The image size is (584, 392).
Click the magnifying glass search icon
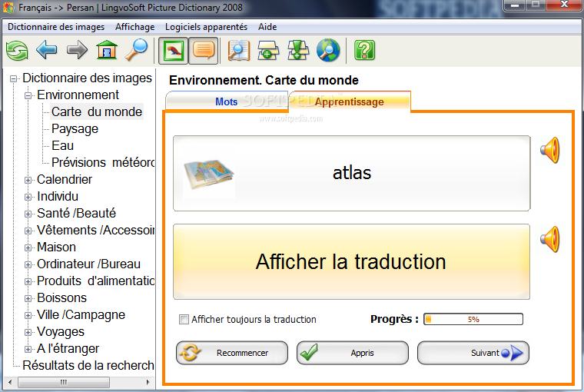[x=136, y=50]
